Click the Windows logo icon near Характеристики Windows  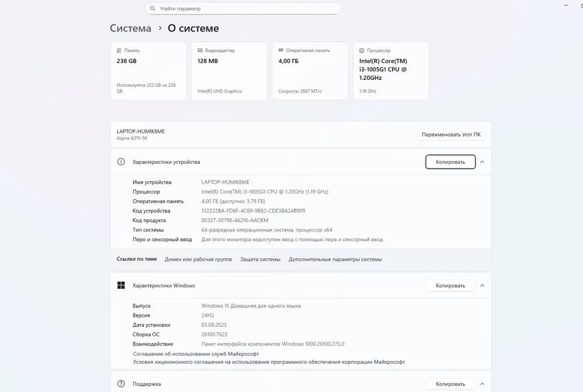pos(121,285)
